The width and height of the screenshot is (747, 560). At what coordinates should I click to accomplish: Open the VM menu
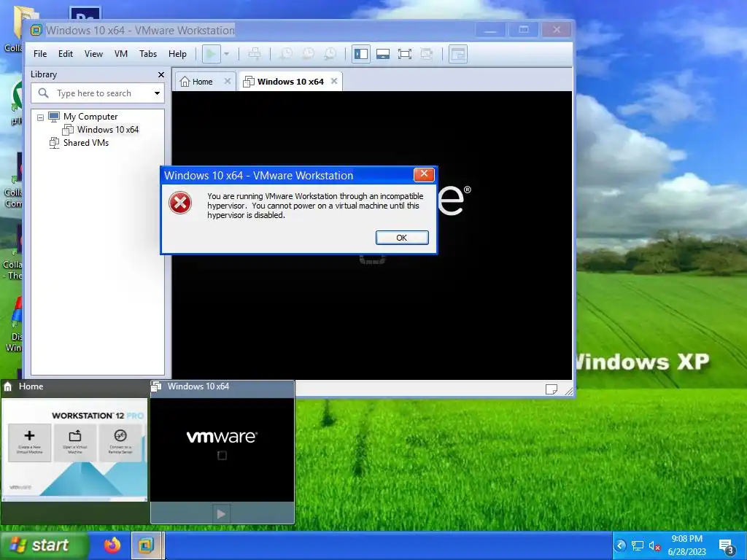point(121,54)
